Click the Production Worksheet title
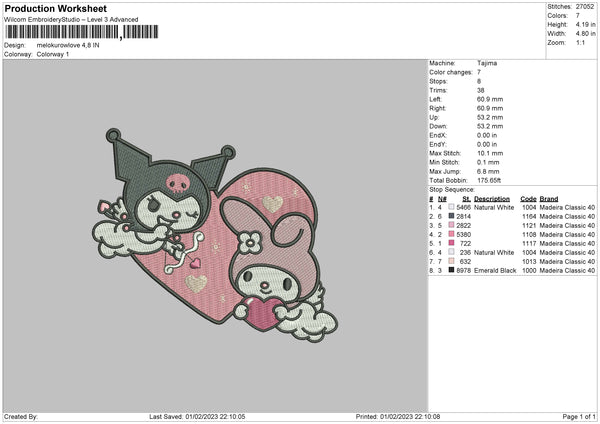This screenshot has height=424, width=600. (x=55, y=9)
